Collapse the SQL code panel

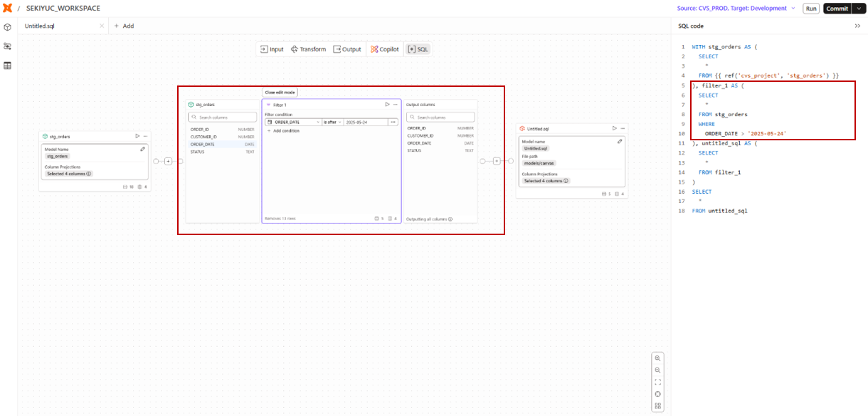pos(857,26)
